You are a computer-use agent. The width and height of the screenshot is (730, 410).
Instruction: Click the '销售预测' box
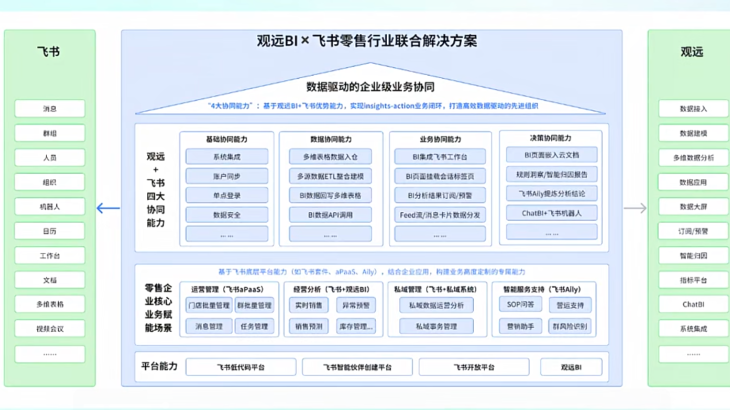[309, 326]
